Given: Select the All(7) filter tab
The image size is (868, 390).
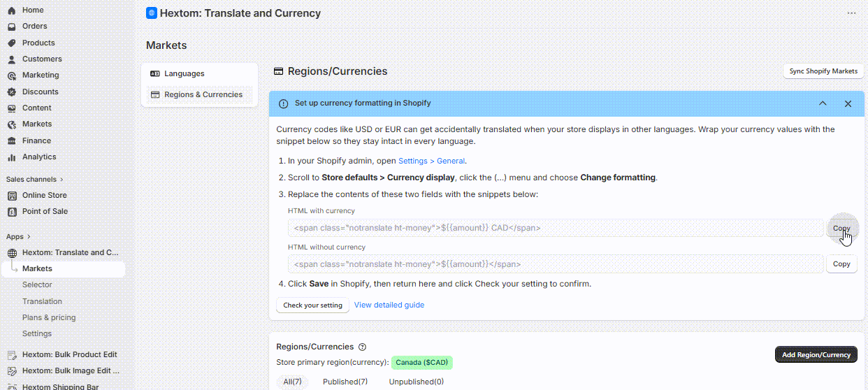Looking at the screenshot, I should point(292,382).
